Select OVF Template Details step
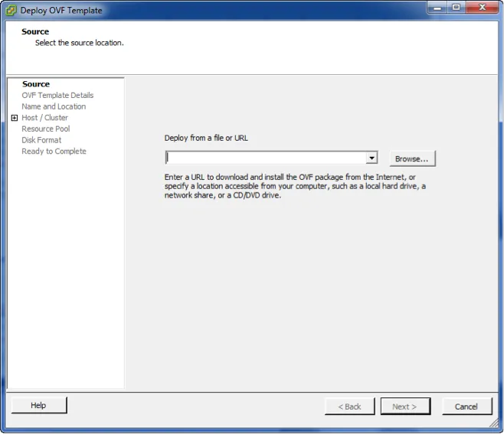This screenshot has height=434, width=504. 57,96
